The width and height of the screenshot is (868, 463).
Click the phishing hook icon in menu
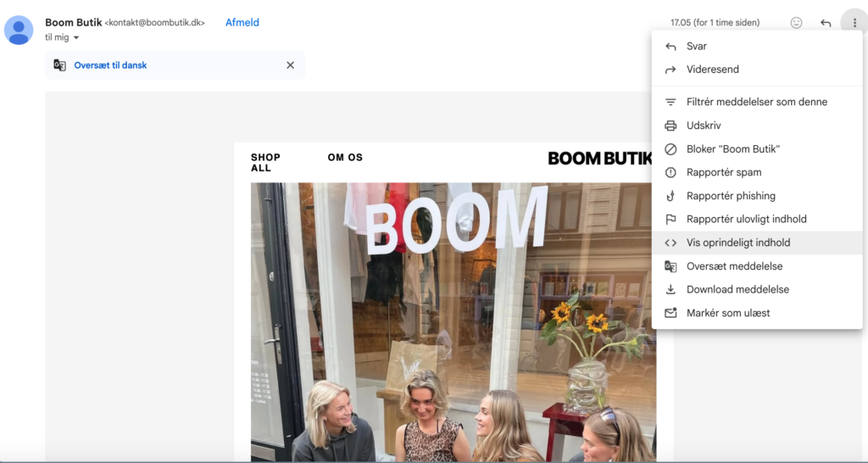(x=670, y=196)
